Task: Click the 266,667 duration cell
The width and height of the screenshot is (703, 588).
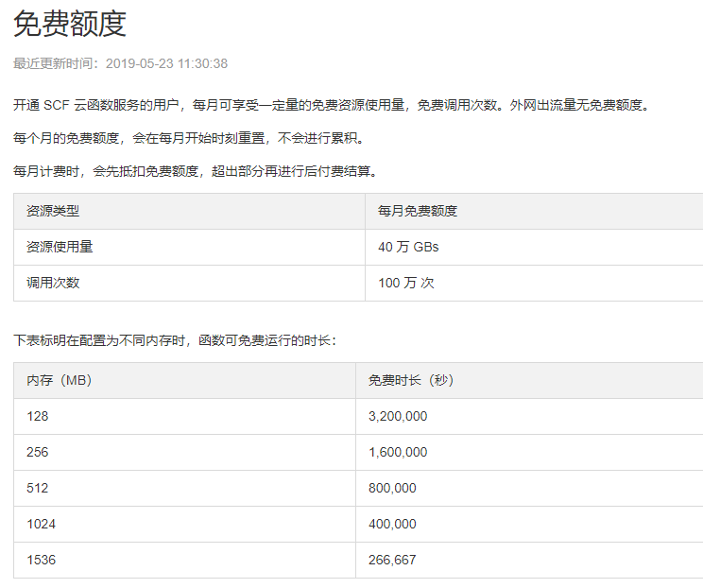Action: (529, 560)
